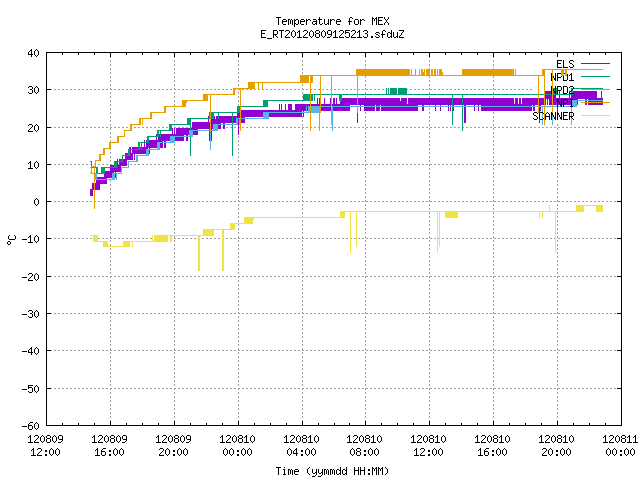Image resolution: width=640 pixels, height=480 pixels.
Task: Click the purple ELS legend line sample
Action: (x=596, y=64)
